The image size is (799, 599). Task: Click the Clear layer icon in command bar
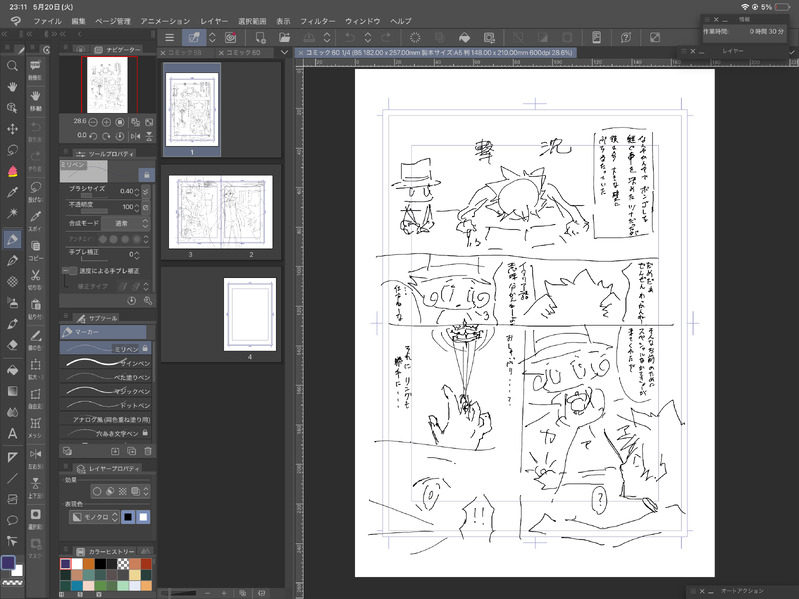[415, 37]
